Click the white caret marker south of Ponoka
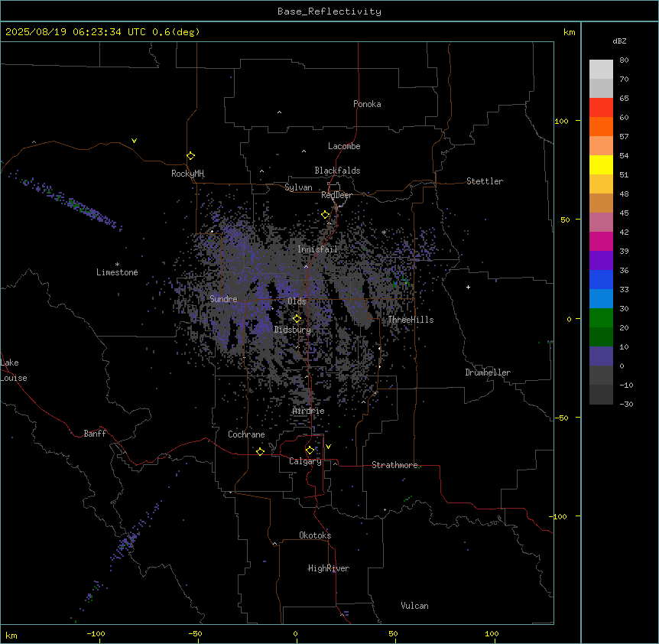This screenshot has height=644, width=659. [x=279, y=112]
